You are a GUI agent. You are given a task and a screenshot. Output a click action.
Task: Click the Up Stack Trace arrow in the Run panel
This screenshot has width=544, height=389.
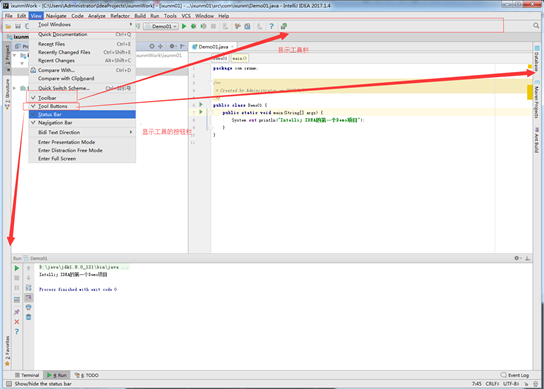click(28, 268)
